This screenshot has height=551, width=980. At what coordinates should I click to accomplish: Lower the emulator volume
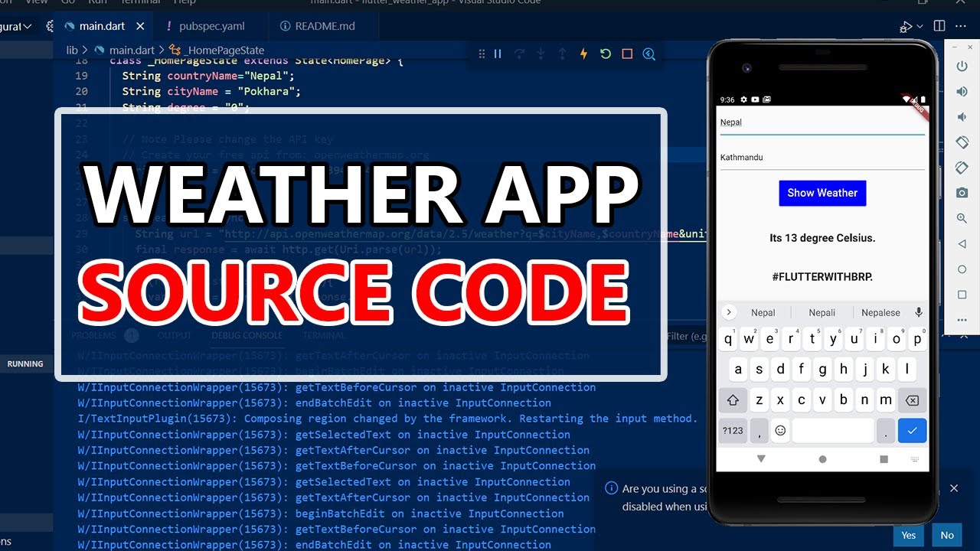coord(962,117)
